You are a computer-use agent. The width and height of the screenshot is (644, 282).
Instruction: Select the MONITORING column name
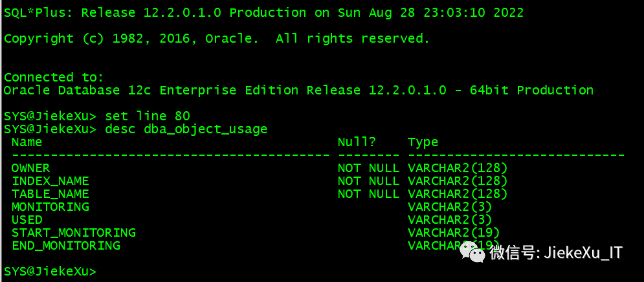pos(50,207)
